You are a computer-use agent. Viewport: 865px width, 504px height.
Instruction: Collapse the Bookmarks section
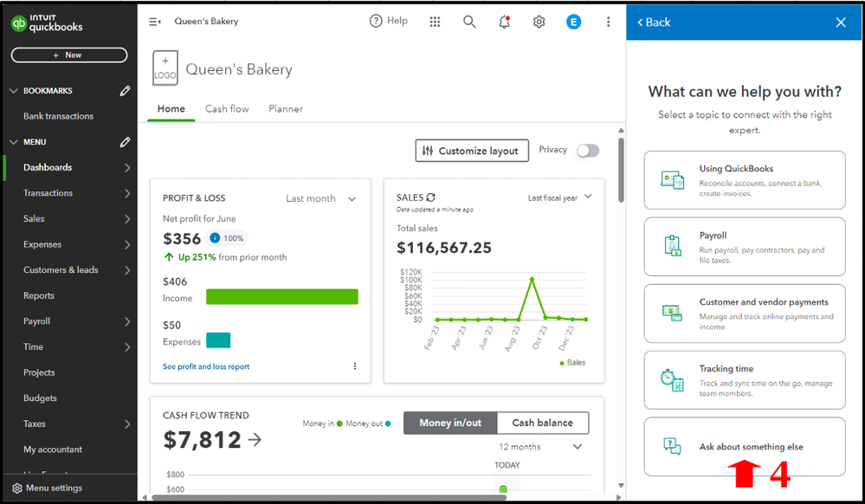(x=14, y=91)
